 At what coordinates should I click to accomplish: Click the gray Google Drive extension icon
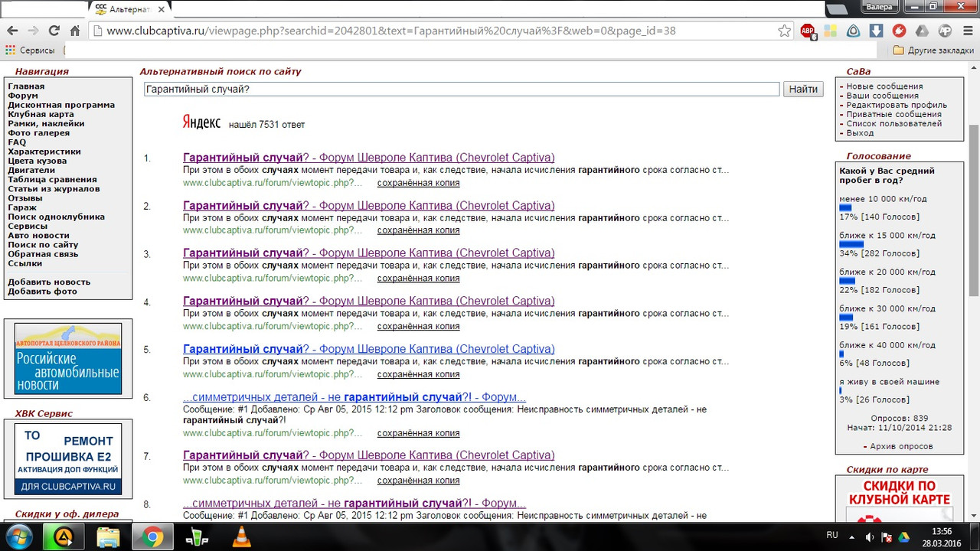click(x=923, y=31)
